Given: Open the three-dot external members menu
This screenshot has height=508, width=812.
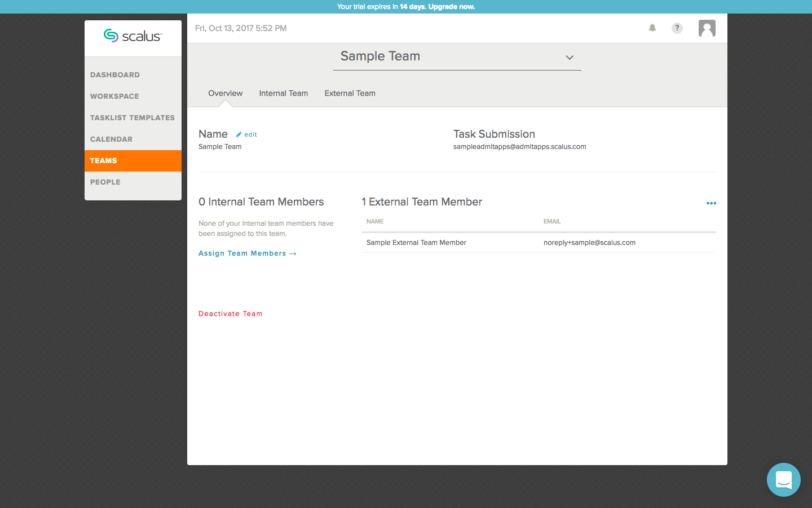Looking at the screenshot, I should tap(711, 203).
